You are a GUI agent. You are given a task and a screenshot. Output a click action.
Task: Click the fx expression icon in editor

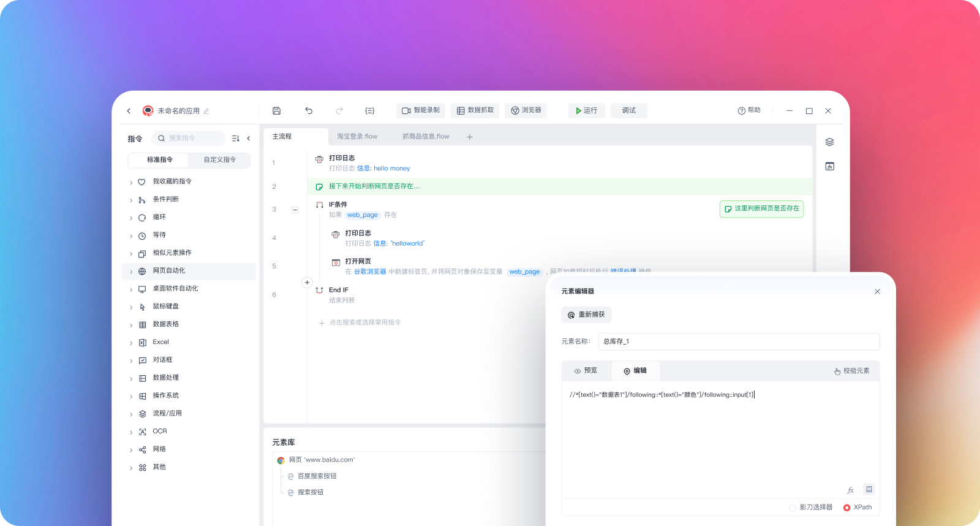pos(850,490)
